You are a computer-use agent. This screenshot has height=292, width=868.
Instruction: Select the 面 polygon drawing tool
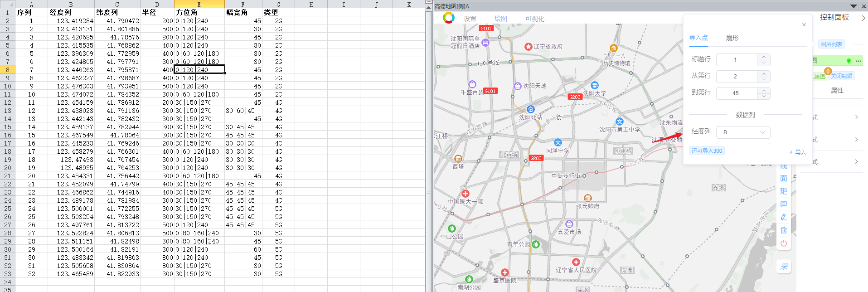784,178
